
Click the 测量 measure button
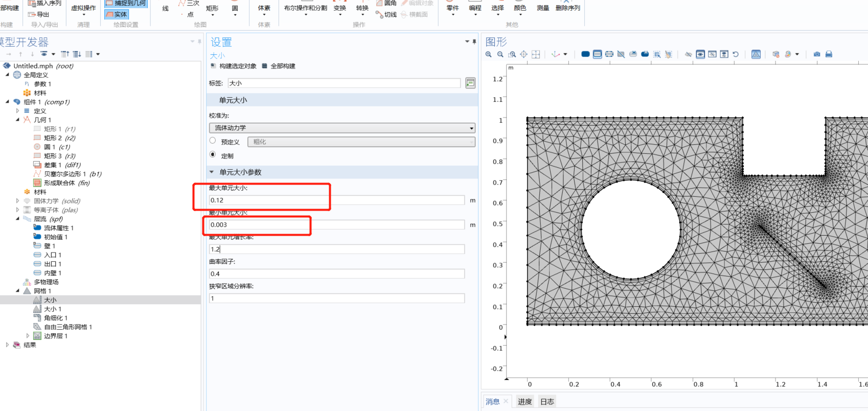click(543, 8)
